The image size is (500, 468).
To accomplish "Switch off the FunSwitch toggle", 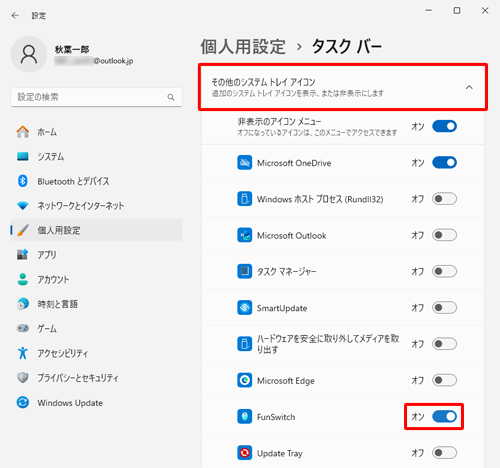I will 444,416.
